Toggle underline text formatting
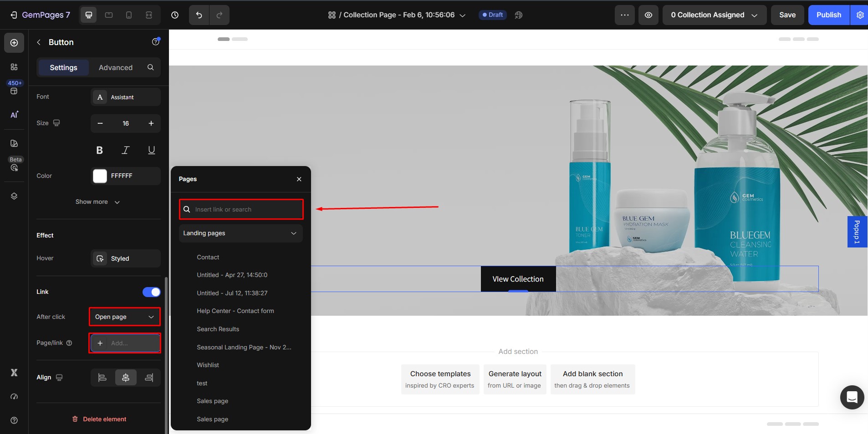 (151, 150)
